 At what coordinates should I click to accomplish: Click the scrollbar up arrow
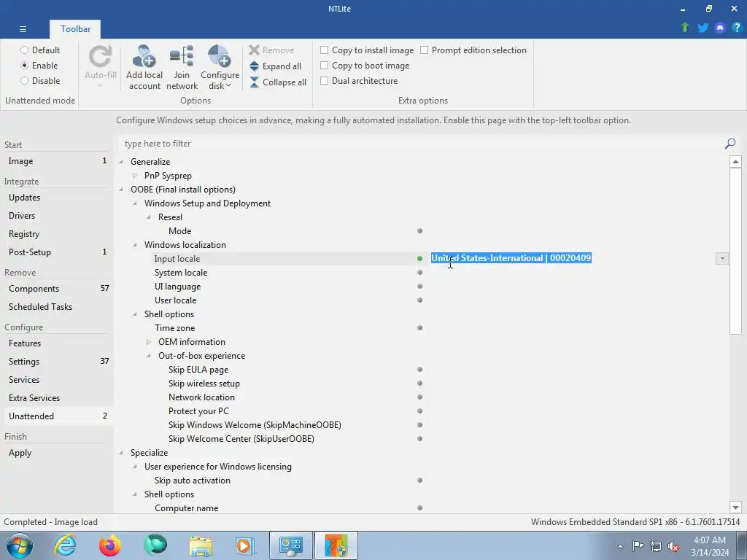[735, 161]
